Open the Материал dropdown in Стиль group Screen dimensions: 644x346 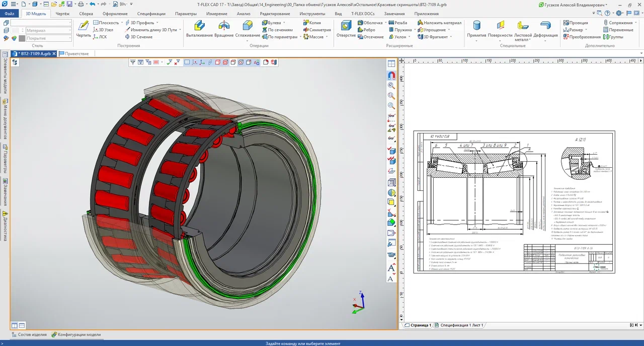tap(48, 30)
